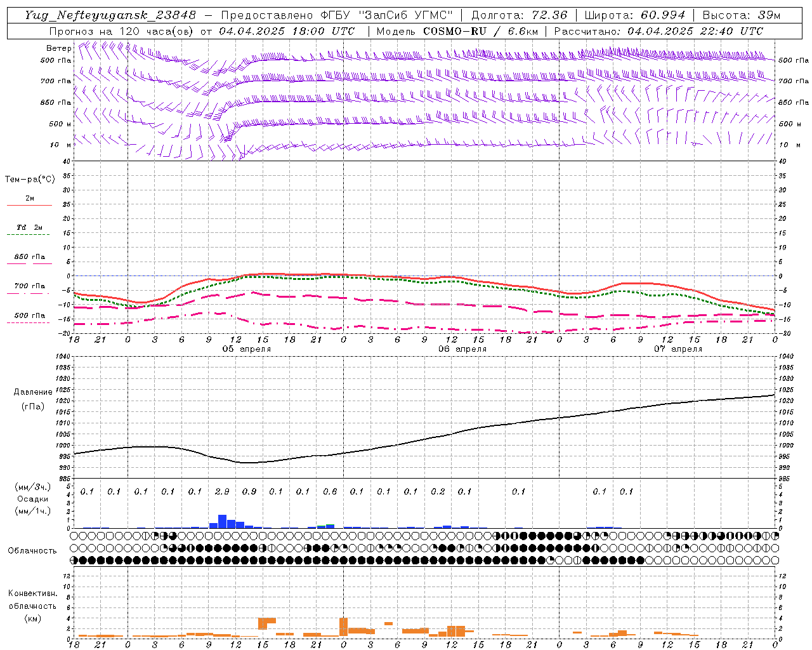Click 'Прогноз на 120 часа(ов)' forecast text

coord(122,31)
